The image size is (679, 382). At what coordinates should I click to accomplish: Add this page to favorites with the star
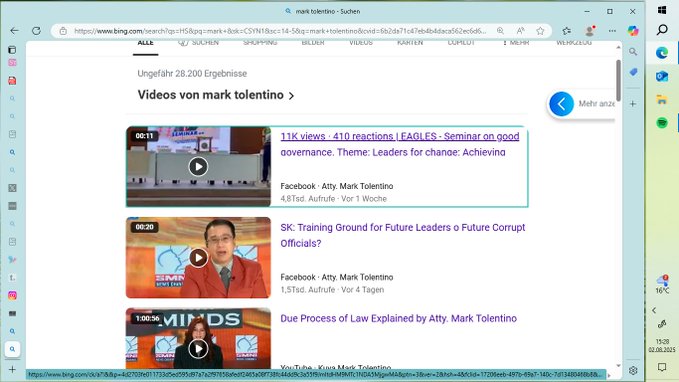[x=540, y=31]
